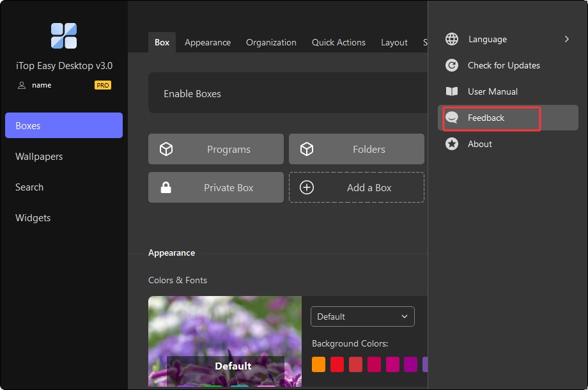Screen dimensions: 588x390
Task: Click the user profile icon beside name
Action: [22, 86]
